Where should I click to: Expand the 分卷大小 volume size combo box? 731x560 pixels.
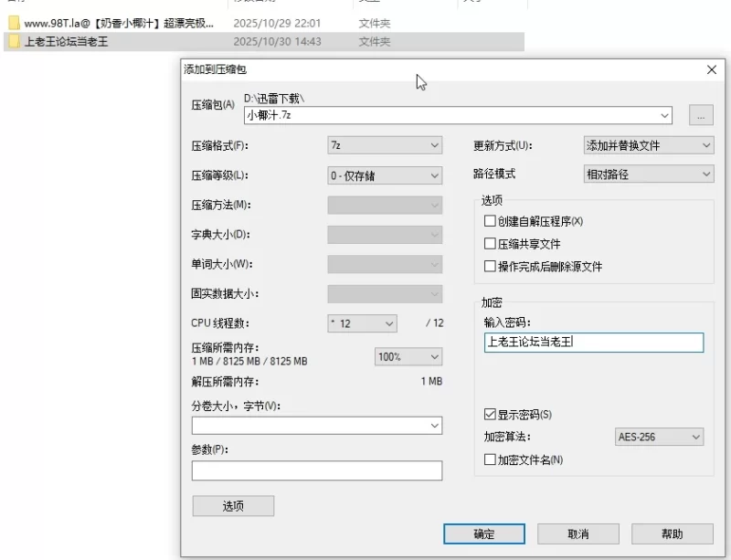tap(435, 425)
